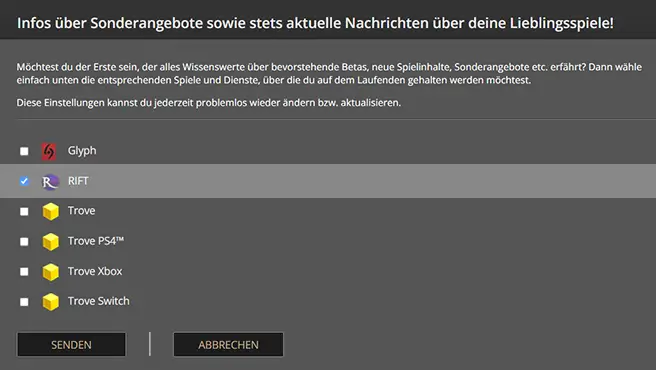Image resolution: width=656 pixels, height=370 pixels.
Task: Click the Trove Switch text label
Action: point(99,301)
